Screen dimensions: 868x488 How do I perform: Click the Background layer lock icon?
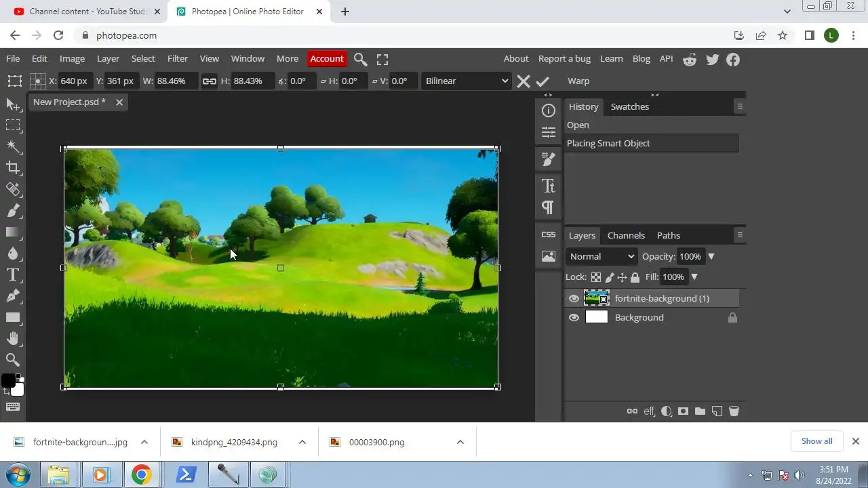[732, 317]
